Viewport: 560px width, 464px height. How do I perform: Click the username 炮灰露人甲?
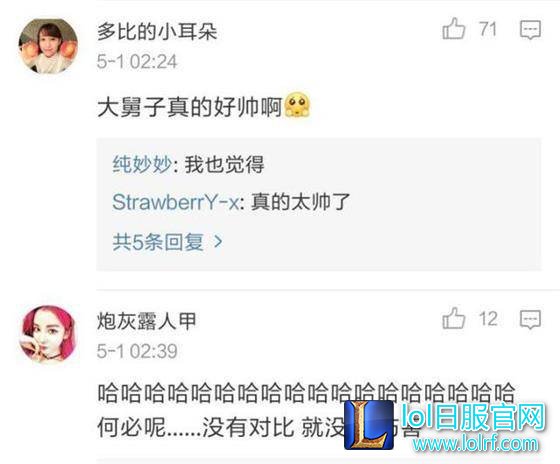coord(146,320)
